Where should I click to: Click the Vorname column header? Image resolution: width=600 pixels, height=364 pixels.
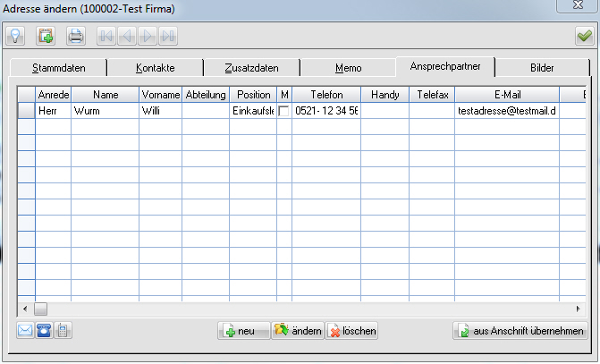tap(161, 95)
